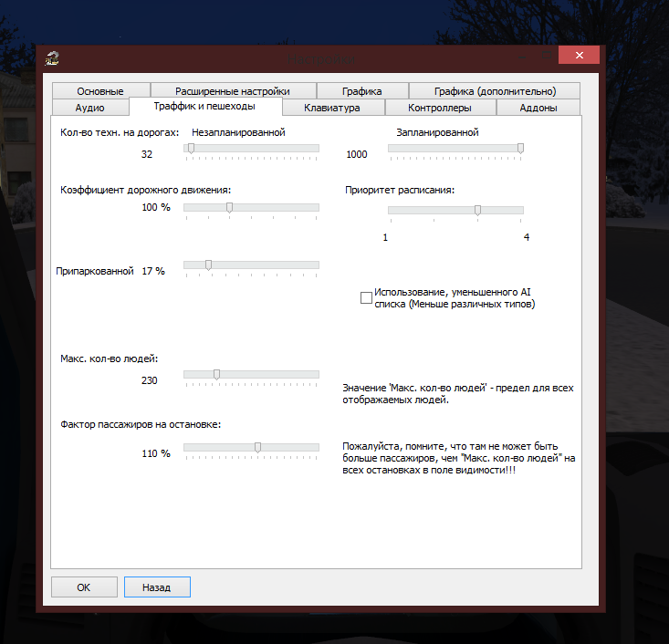The image size is (669, 644).
Task: Click the Приоритет расписания label
Action: tap(400, 191)
